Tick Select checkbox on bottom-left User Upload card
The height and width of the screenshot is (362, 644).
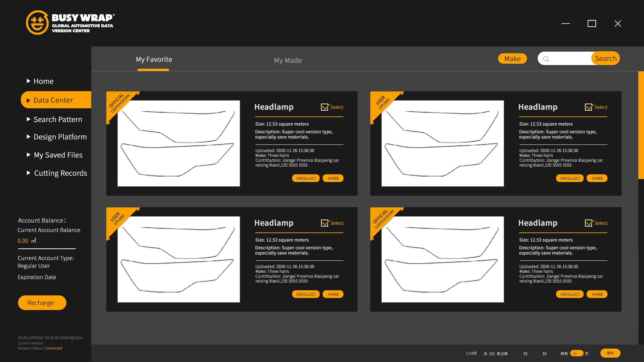coord(325,223)
